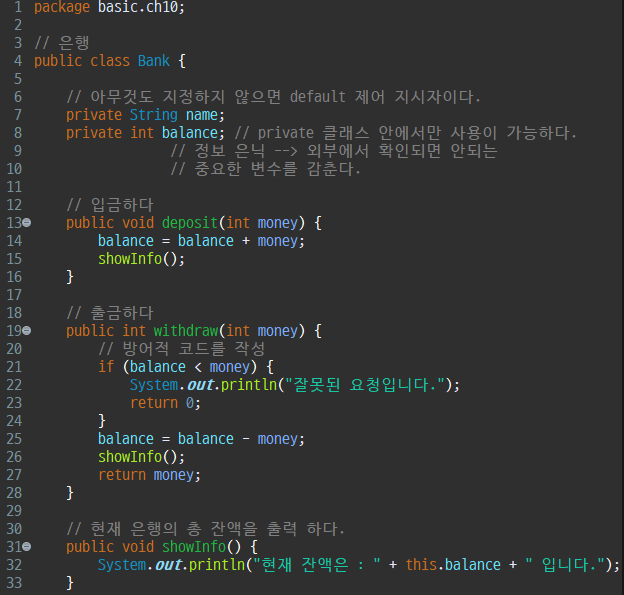Click 'return money;' statement

point(149,475)
